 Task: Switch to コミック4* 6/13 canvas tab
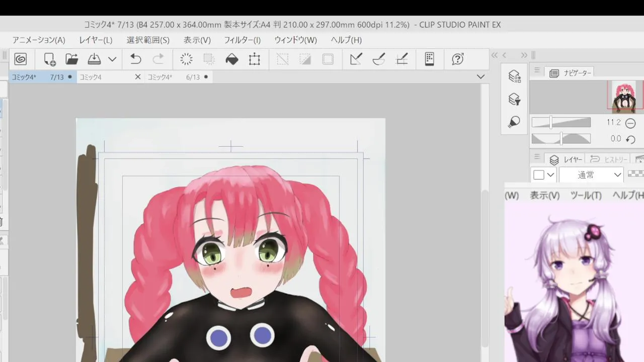[179, 77]
